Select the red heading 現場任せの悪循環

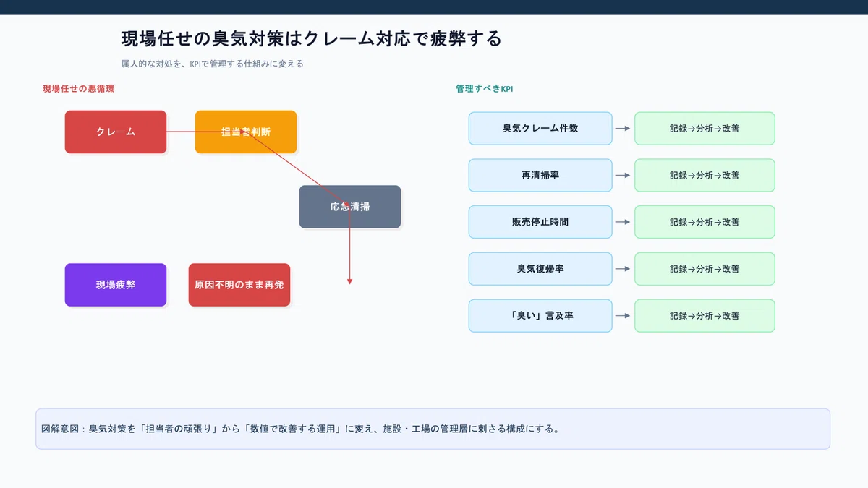(x=78, y=89)
